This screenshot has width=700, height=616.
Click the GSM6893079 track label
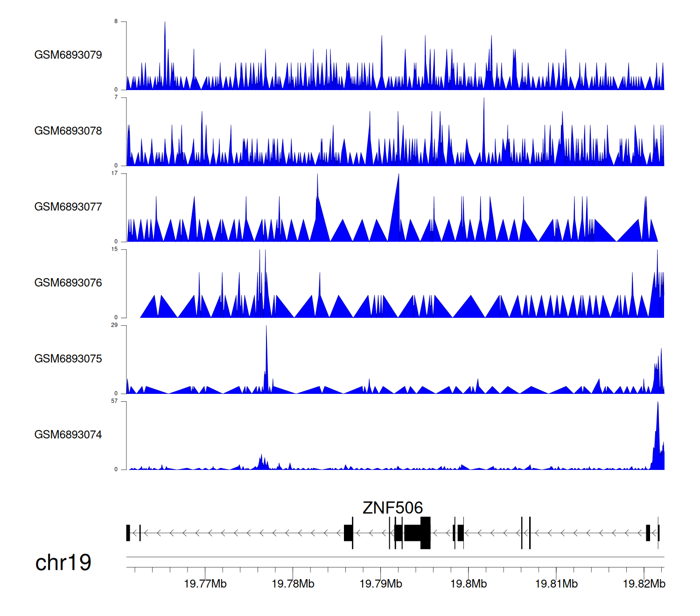pyautogui.click(x=68, y=55)
